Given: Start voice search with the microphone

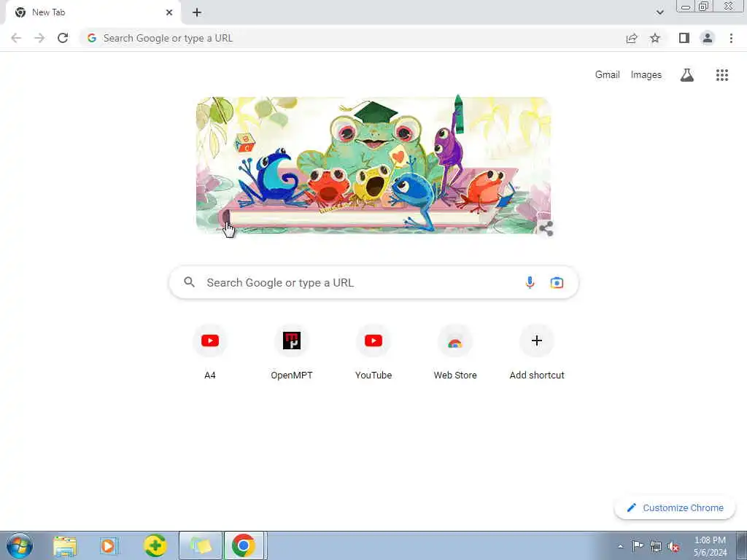Looking at the screenshot, I should (x=530, y=282).
